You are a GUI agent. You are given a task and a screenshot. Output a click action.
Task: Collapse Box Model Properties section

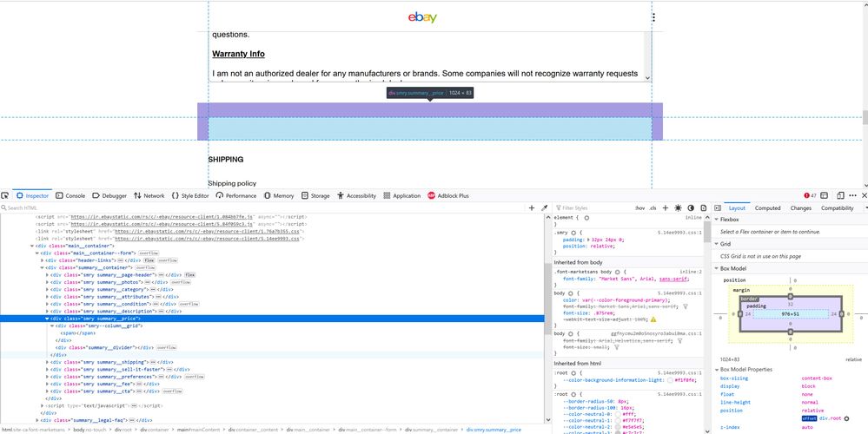click(x=716, y=369)
